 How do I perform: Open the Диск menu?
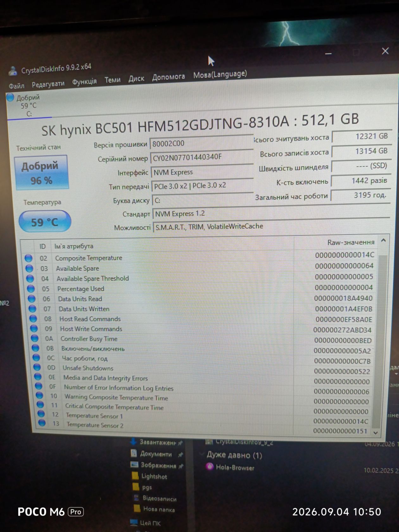[x=136, y=79]
